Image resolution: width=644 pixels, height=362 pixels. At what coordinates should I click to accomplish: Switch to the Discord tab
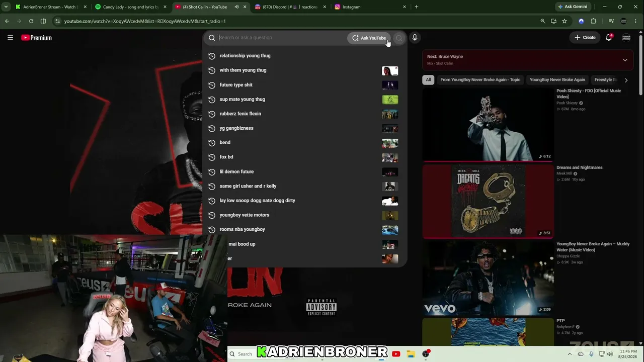click(x=290, y=7)
